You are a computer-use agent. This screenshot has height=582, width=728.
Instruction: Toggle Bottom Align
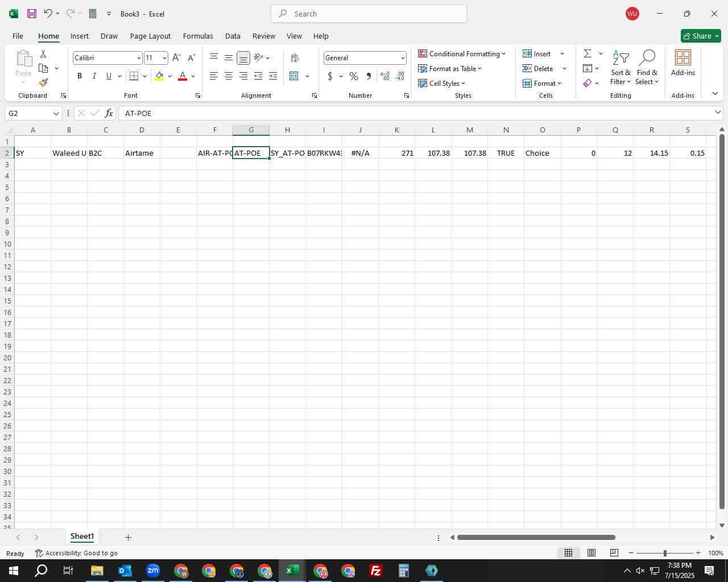point(243,58)
